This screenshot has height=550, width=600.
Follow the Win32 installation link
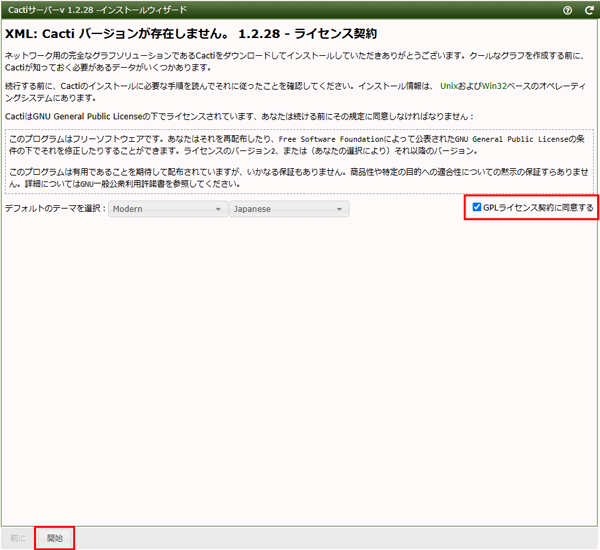(x=494, y=86)
